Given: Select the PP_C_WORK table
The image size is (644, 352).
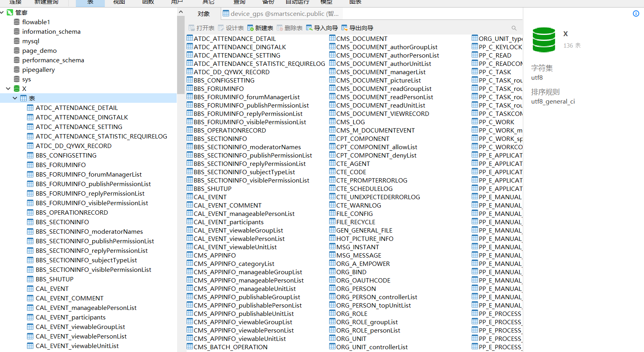Looking at the screenshot, I should click(x=496, y=122).
